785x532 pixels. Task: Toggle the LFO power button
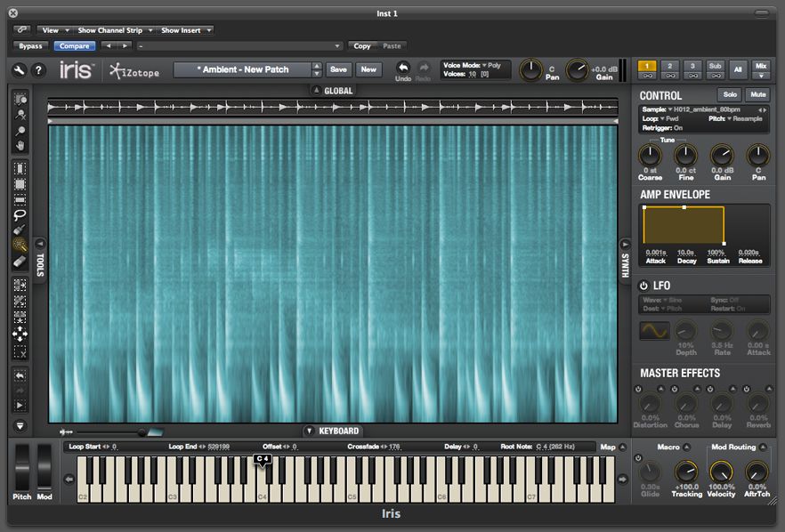click(x=643, y=286)
